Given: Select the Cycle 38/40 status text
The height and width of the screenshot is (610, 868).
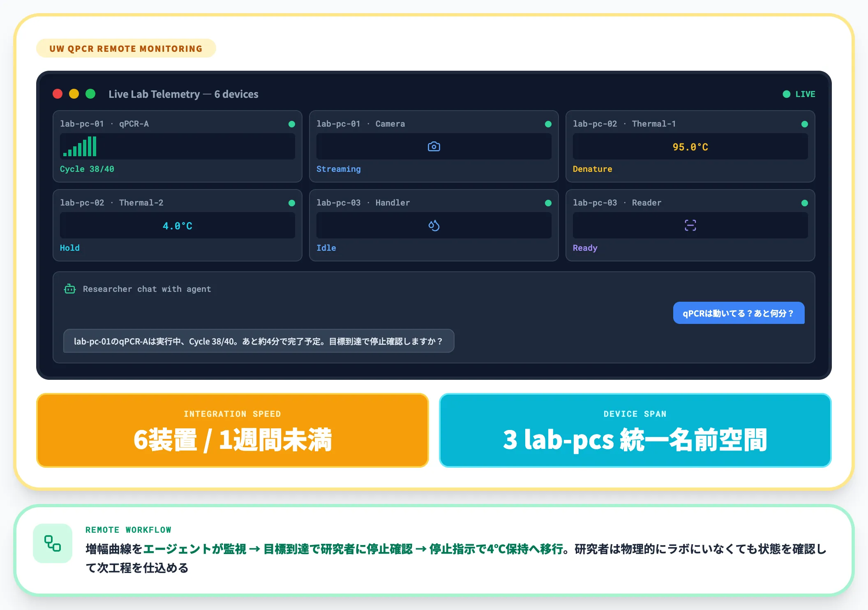Looking at the screenshot, I should 87,169.
